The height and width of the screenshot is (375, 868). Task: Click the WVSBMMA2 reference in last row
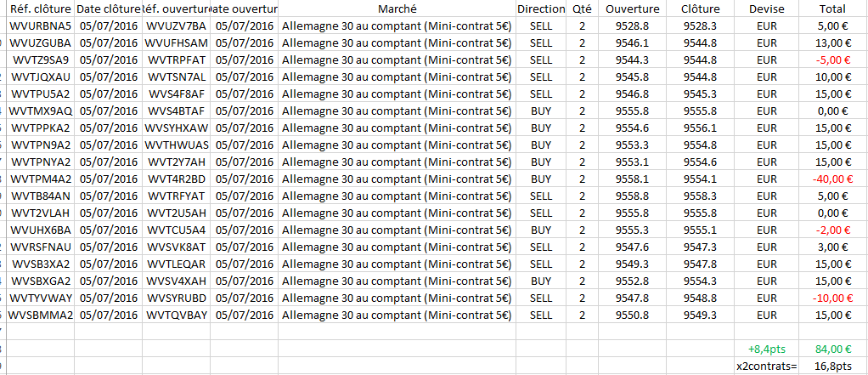(x=41, y=315)
